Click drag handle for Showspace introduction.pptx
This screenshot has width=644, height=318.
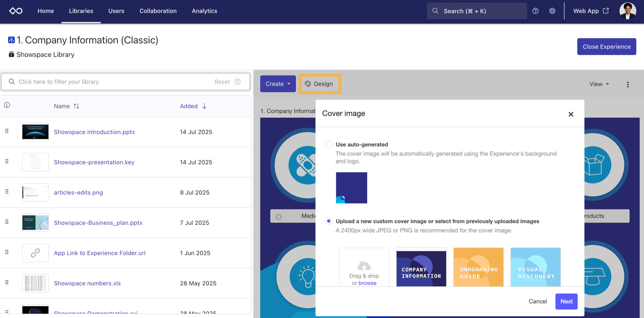point(7,132)
